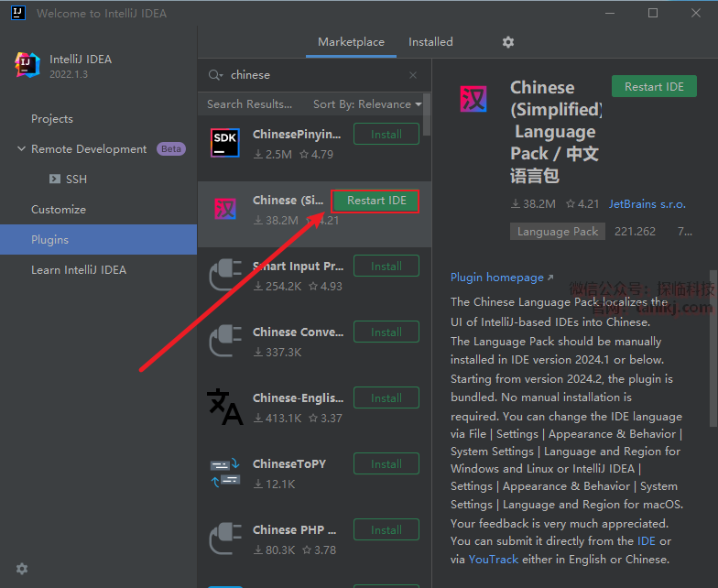
Task: Click the ChinesePinyin SDK plugin icon
Action: coord(225,143)
